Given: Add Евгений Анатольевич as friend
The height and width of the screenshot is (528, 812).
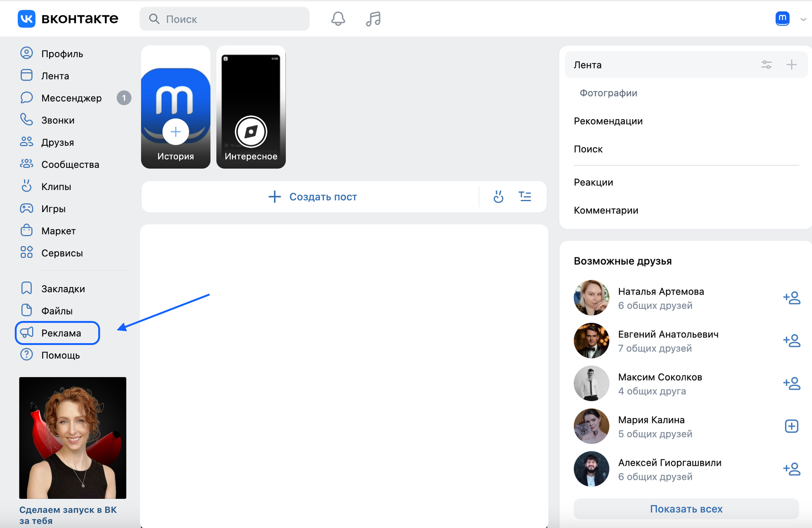Looking at the screenshot, I should pos(792,341).
